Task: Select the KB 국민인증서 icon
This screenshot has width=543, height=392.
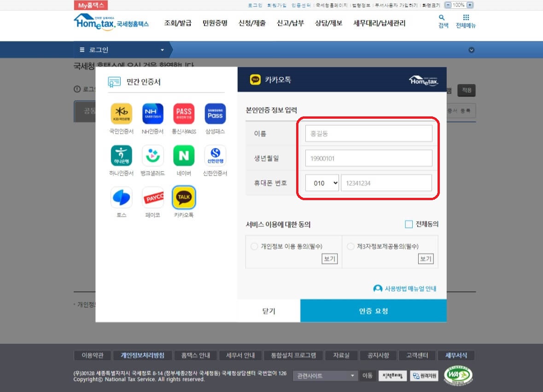Action: tap(121, 114)
